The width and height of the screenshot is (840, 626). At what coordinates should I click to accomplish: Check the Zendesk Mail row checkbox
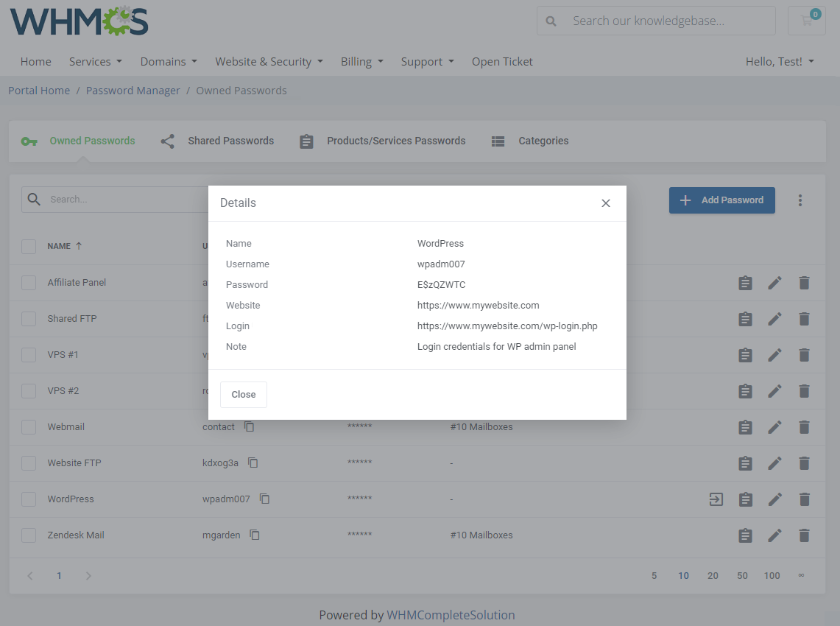[x=29, y=535]
